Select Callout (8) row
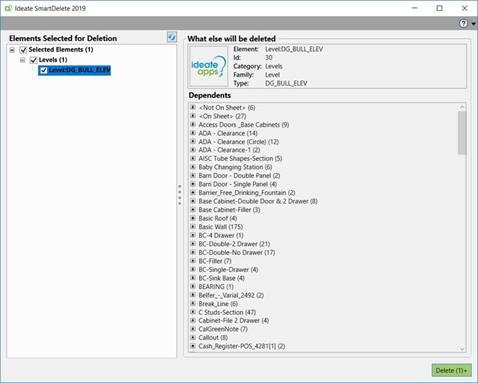 (x=213, y=338)
